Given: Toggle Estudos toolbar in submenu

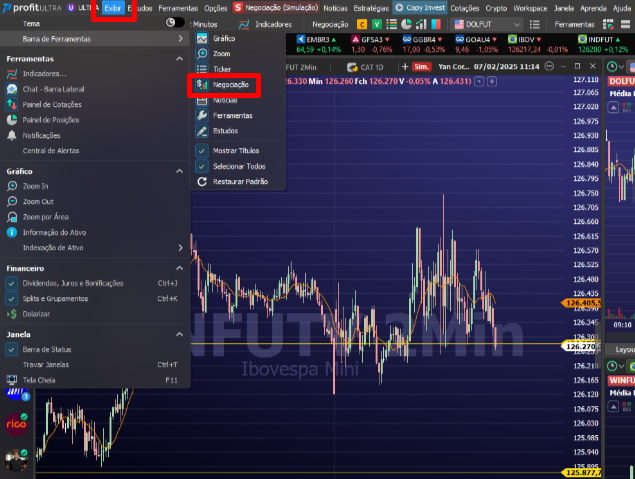Looking at the screenshot, I should pyautogui.click(x=225, y=131).
